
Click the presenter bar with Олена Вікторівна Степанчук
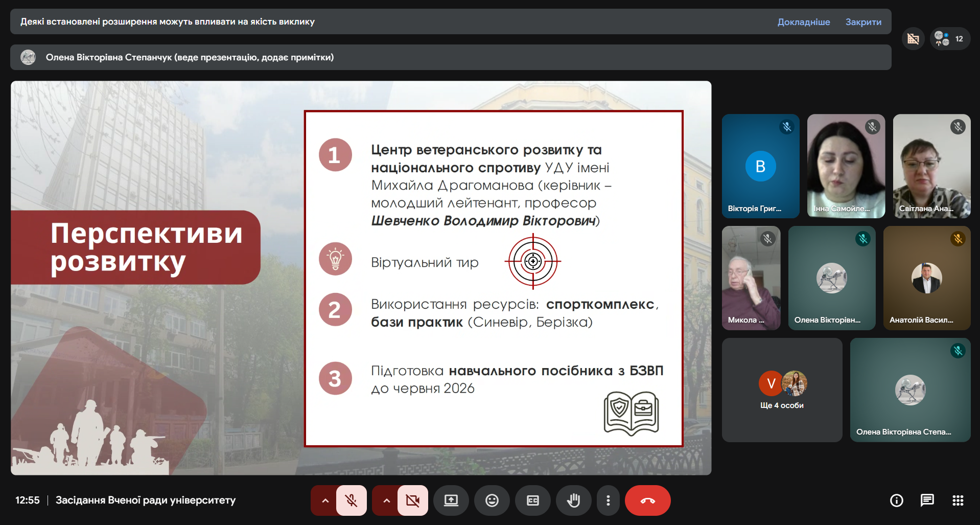click(189, 57)
